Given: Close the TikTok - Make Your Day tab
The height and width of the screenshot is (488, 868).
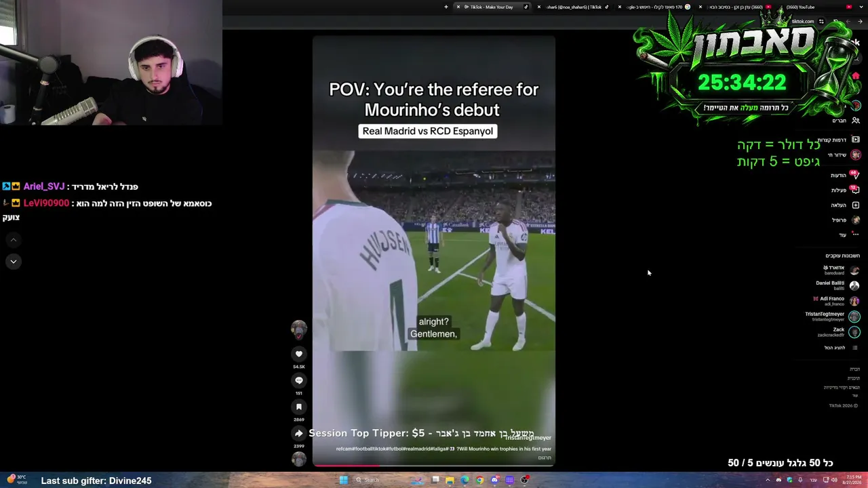Looking at the screenshot, I should [458, 7].
